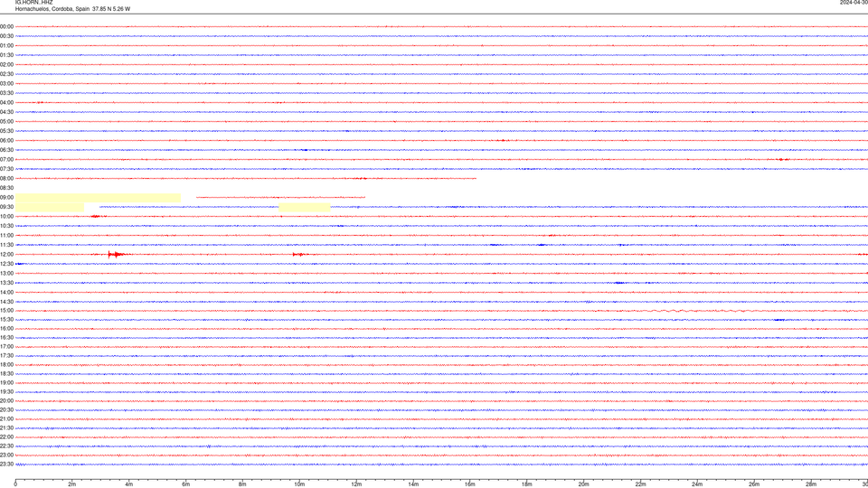Select the 17:30 row time label

click(x=6, y=356)
